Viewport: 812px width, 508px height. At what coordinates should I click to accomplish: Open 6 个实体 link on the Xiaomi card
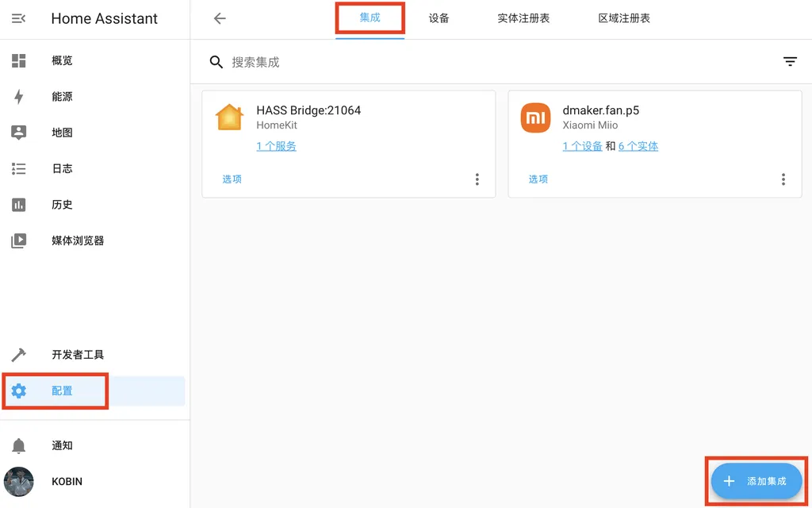[639, 145]
